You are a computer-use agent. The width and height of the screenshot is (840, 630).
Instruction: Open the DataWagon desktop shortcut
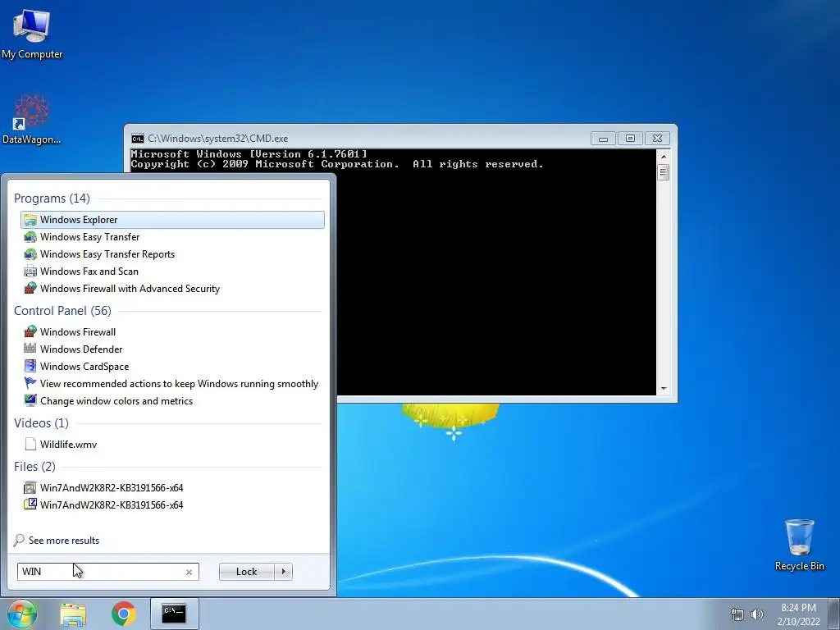point(32,119)
